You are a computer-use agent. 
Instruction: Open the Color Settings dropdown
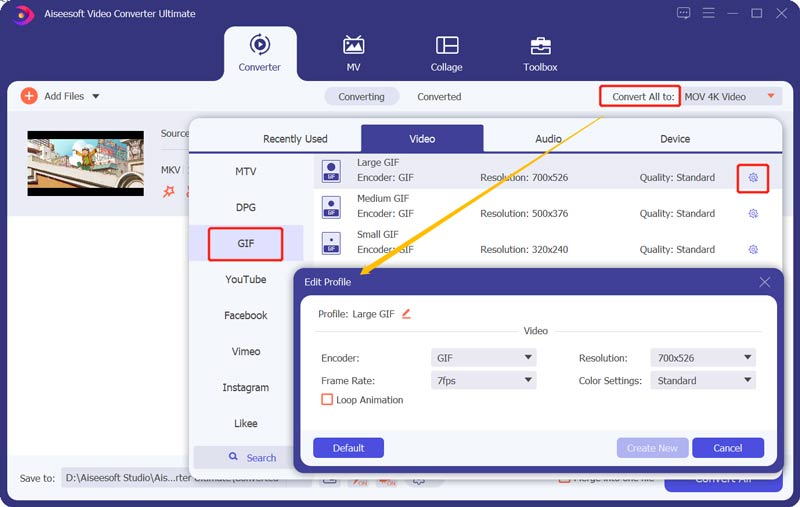pos(703,381)
